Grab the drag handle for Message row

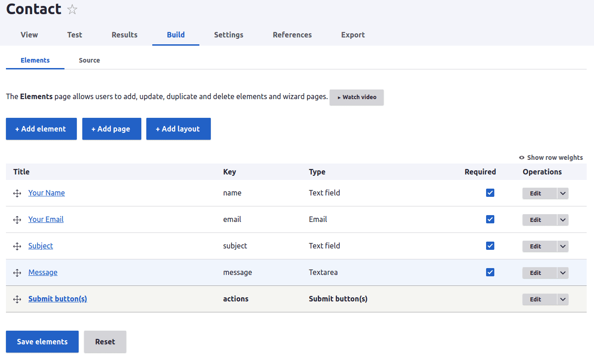(17, 273)
